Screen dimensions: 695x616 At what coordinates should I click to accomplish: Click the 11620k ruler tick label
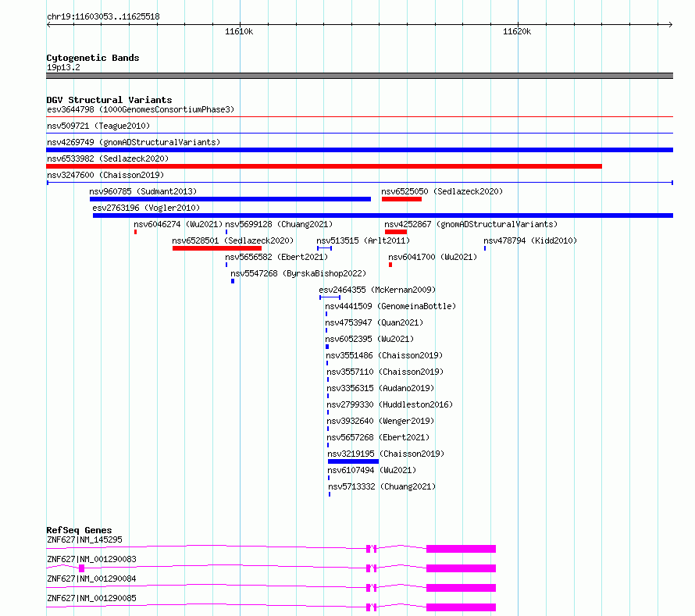[x=517, y=31]
